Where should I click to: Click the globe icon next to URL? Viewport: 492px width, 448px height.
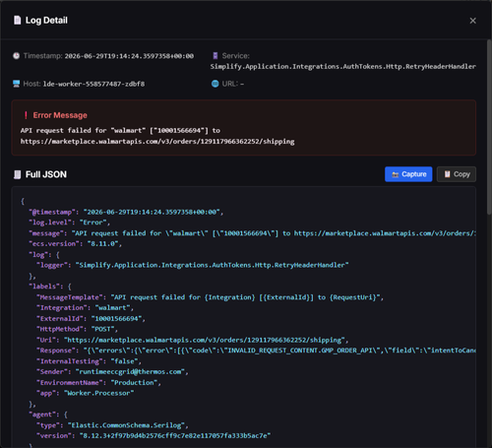[215, 84]
